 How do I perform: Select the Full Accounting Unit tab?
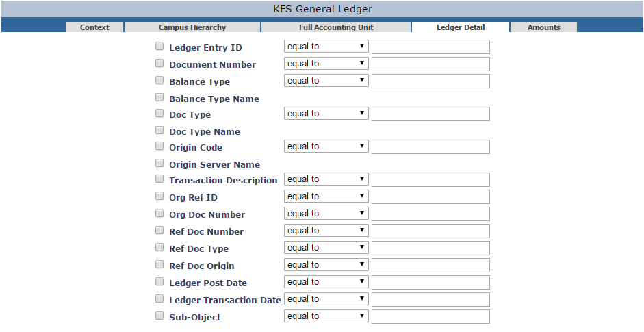coord(336,27)
